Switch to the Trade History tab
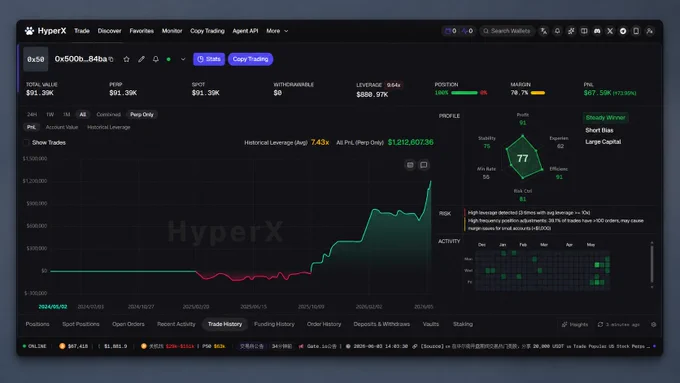680x383 pixels. pos(225,324)
